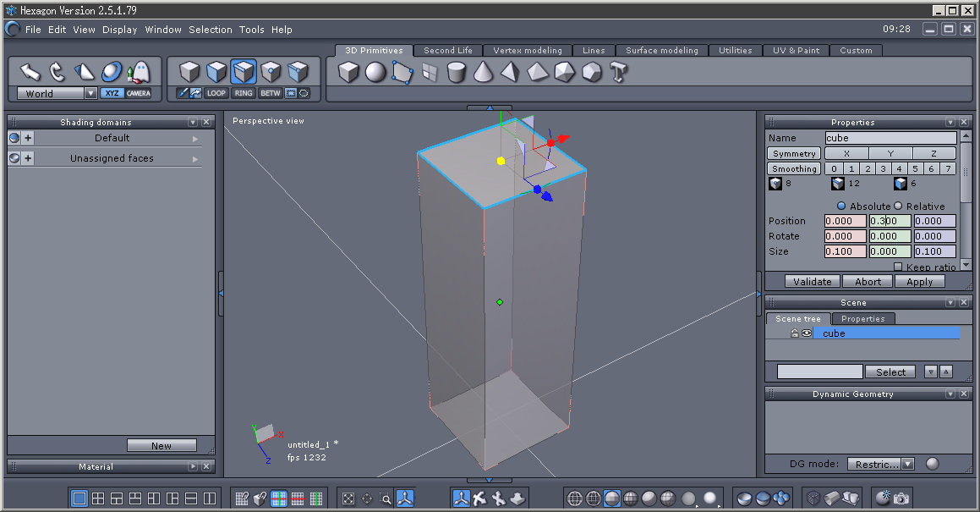Select smooth solid display sphere
This screenshot has width=980, height=512.
(x=649, y=498)
